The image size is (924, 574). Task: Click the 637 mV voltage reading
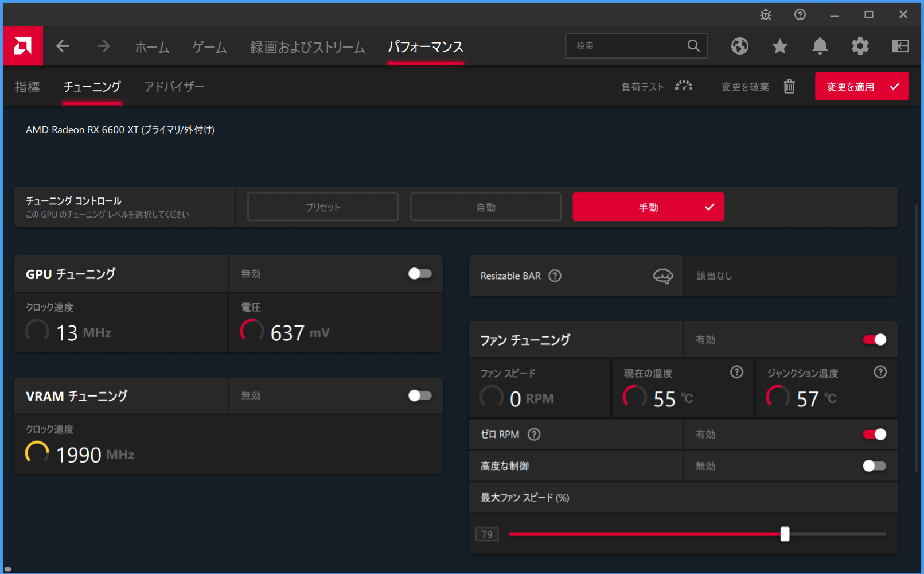(300, 332)
